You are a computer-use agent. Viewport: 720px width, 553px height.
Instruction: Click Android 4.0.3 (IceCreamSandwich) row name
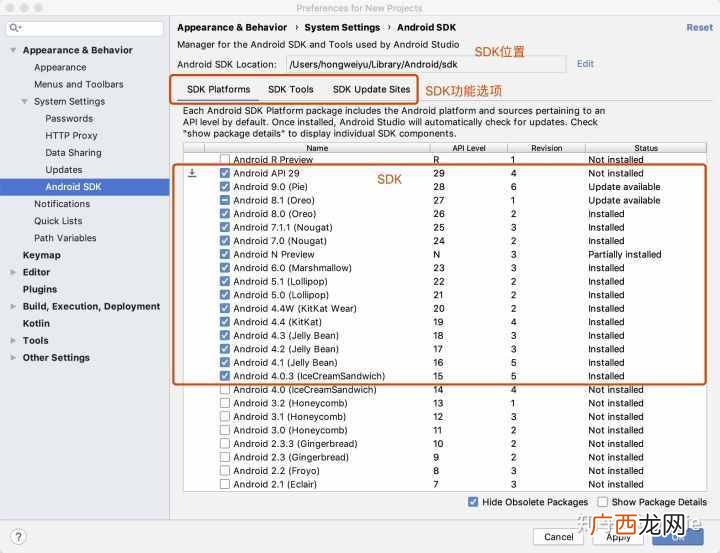[309, 376]
